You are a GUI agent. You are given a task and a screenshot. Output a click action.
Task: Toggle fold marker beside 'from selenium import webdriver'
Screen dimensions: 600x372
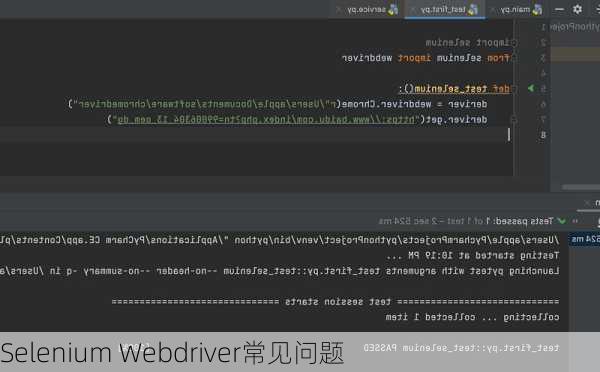[x=514, y=58]
